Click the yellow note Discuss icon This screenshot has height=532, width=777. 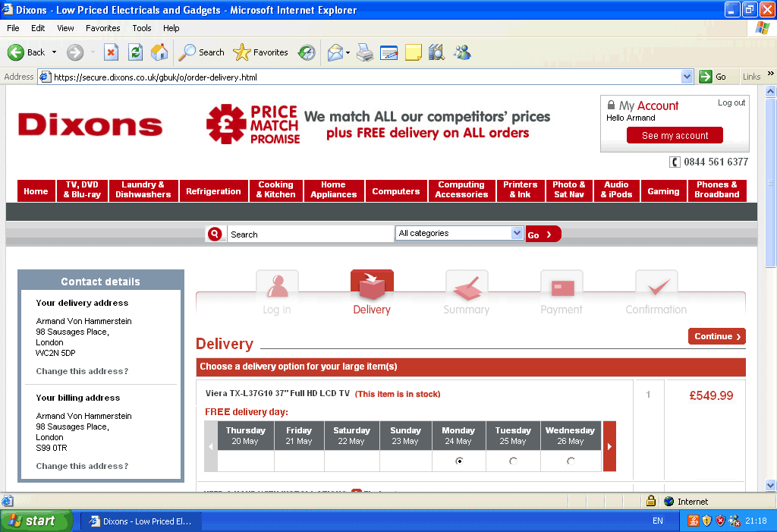point(414,52)
